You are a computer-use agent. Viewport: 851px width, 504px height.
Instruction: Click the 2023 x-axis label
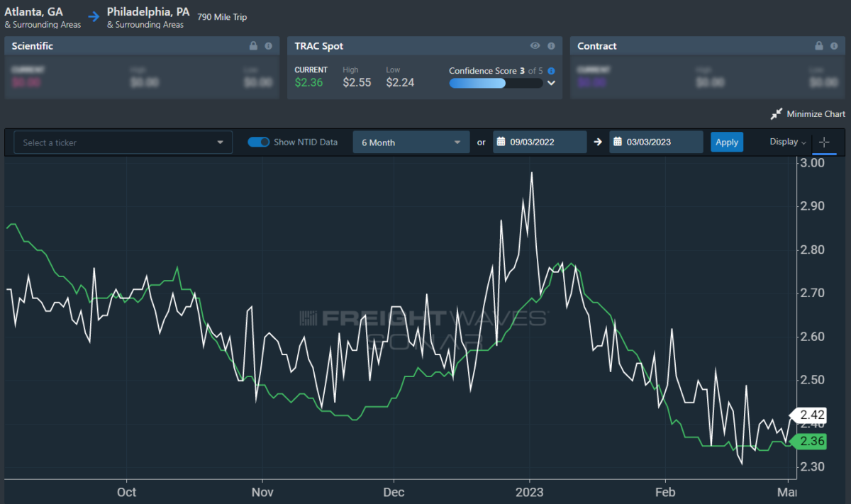click(529, 491)
